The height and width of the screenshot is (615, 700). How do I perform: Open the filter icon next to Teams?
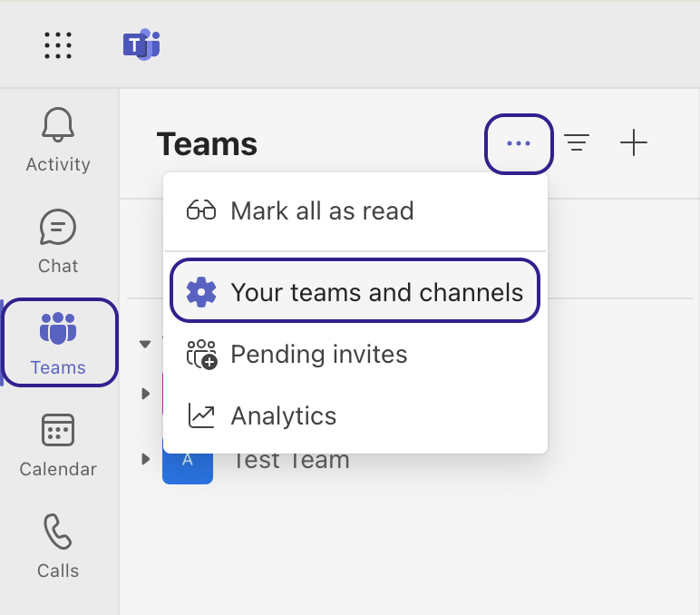pos(577,143)
